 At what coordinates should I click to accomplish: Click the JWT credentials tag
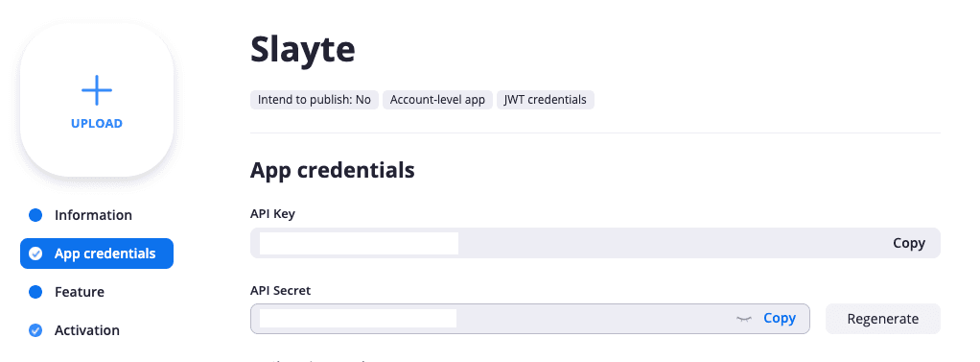pos(546,100)
